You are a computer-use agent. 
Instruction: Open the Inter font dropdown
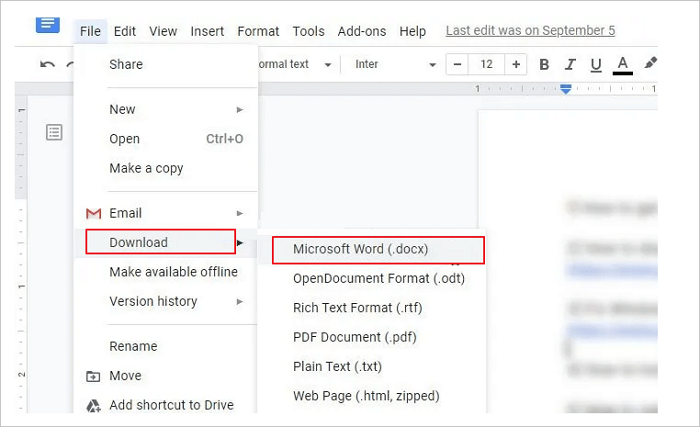396,65
